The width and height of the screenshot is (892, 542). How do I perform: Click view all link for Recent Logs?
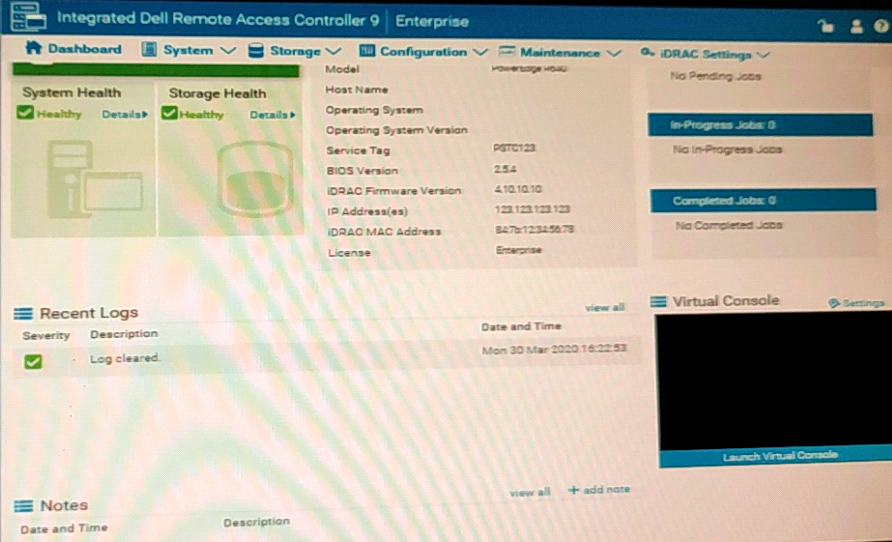(x=604, y=308)
